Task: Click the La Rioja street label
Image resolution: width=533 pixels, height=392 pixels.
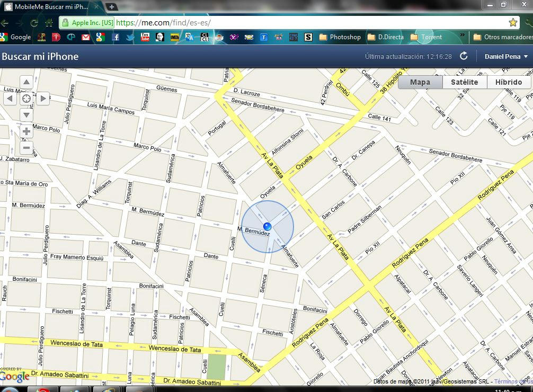Action: tap(317, 351)
